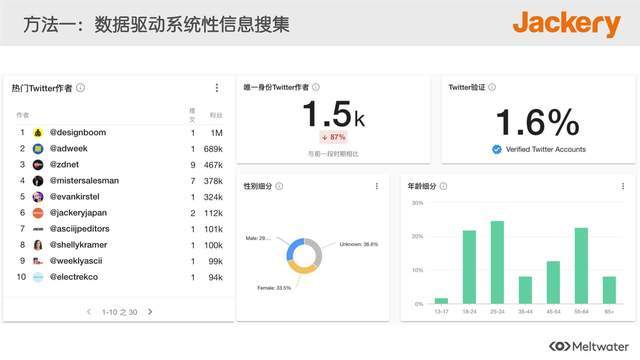Click the 1.5k unique authors value

point(333,114)
